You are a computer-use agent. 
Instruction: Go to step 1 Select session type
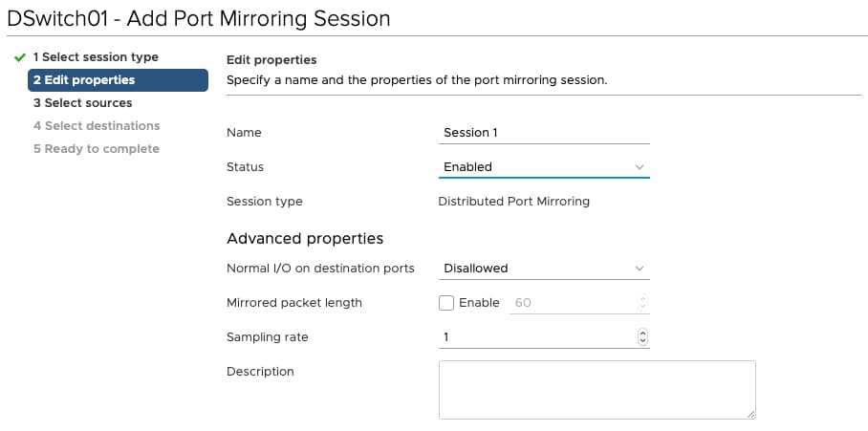click(96, 57)
